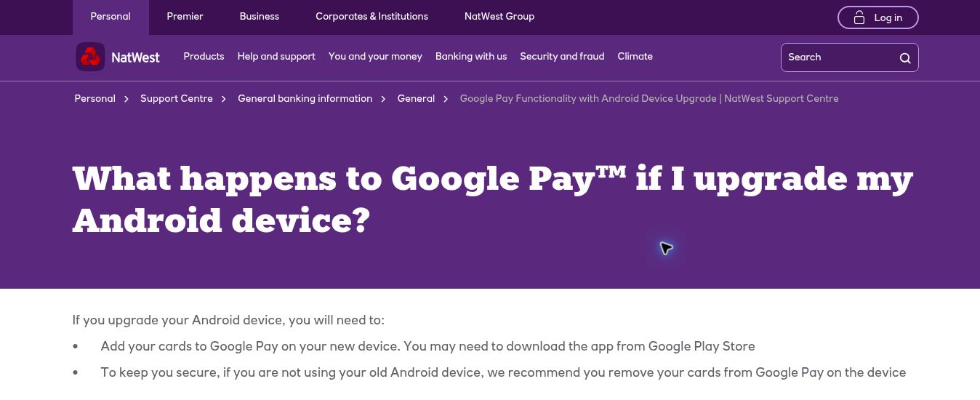
Task: Click the NatWest logo icon
Action: click(90, 57)
